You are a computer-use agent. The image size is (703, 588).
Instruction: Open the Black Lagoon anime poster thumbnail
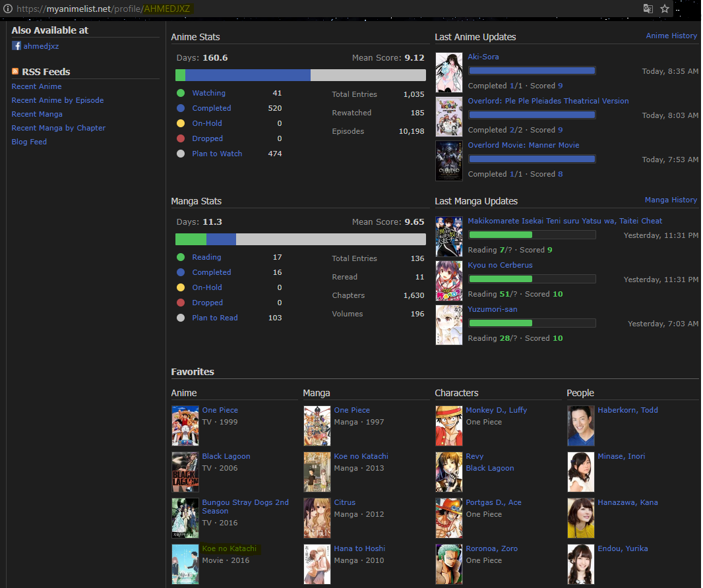pyautogui.click(x=185, y=472)
